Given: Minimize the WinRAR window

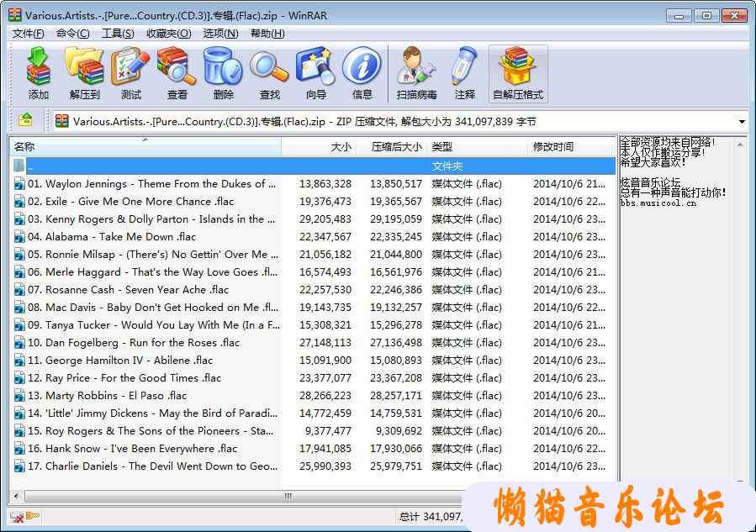Looking at the screenshot, I should (679, 15).
